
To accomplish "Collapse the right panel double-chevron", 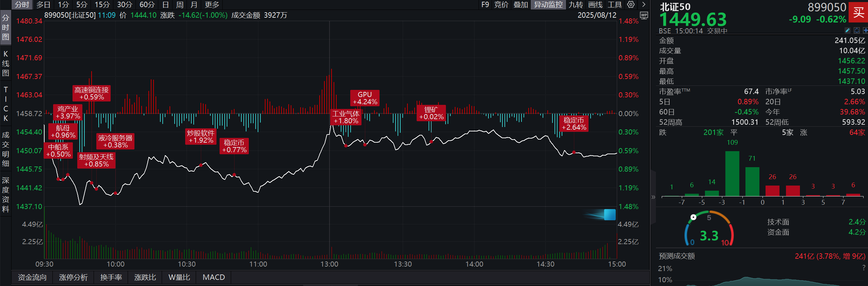I will coord(653,197).
